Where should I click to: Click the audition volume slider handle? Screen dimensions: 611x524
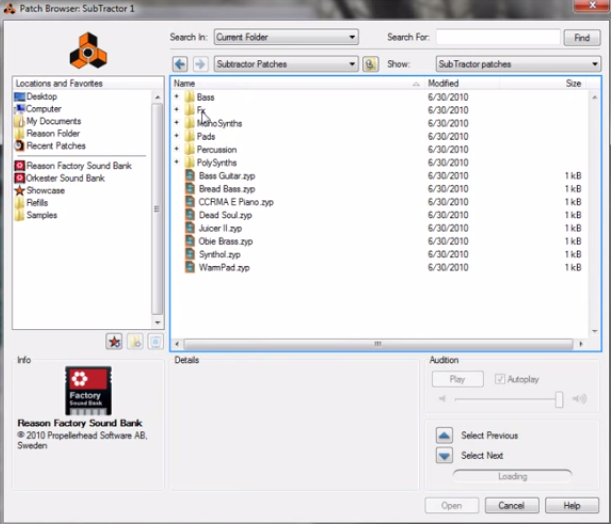tap(559, 400)
